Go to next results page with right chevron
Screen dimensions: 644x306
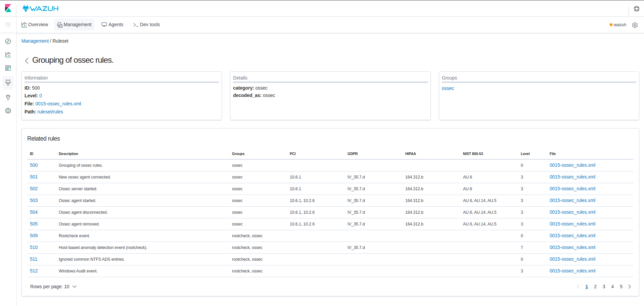point(629,287)
